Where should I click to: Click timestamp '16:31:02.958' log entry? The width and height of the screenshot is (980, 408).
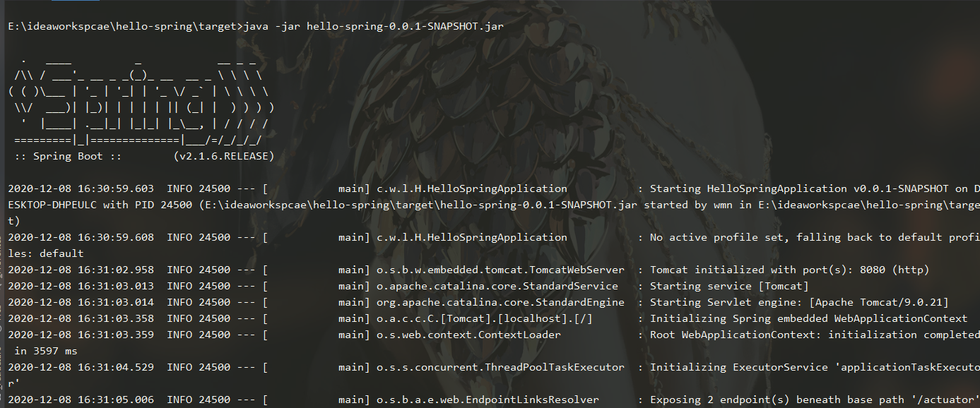click(x=116, y=270)
